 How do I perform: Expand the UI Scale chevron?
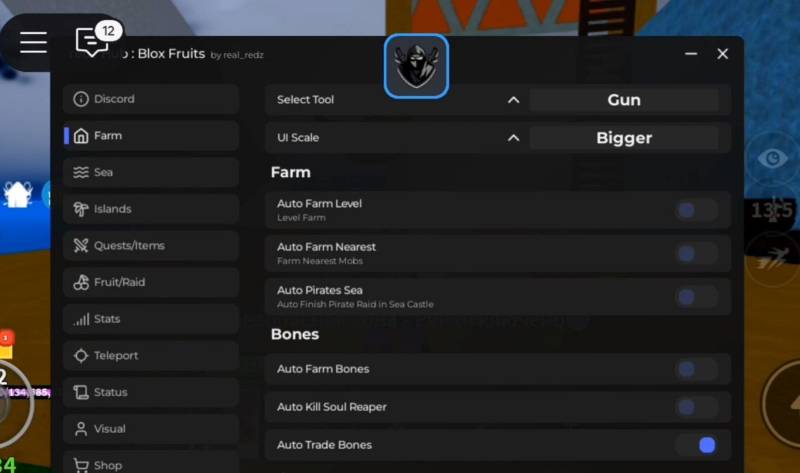[513, 138]
